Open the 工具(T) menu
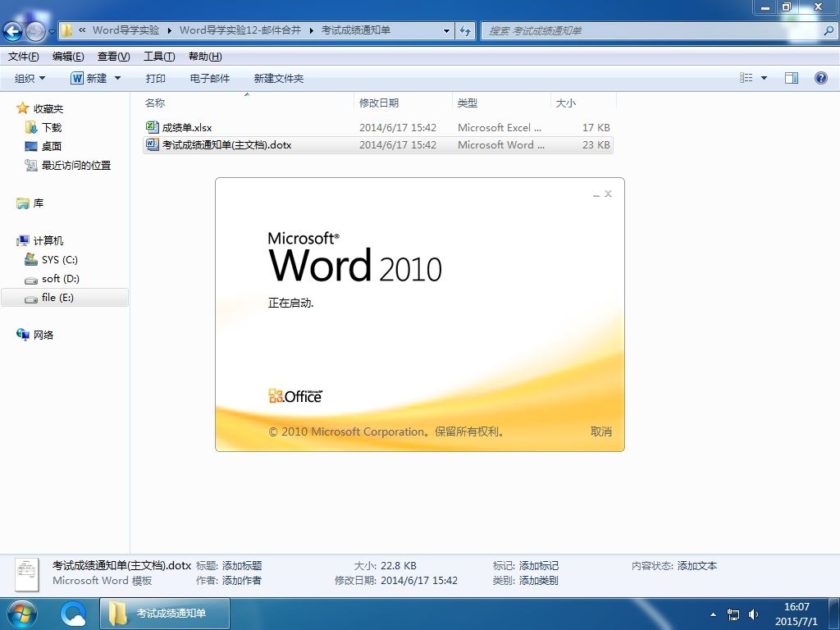 (x=159, y=57)
